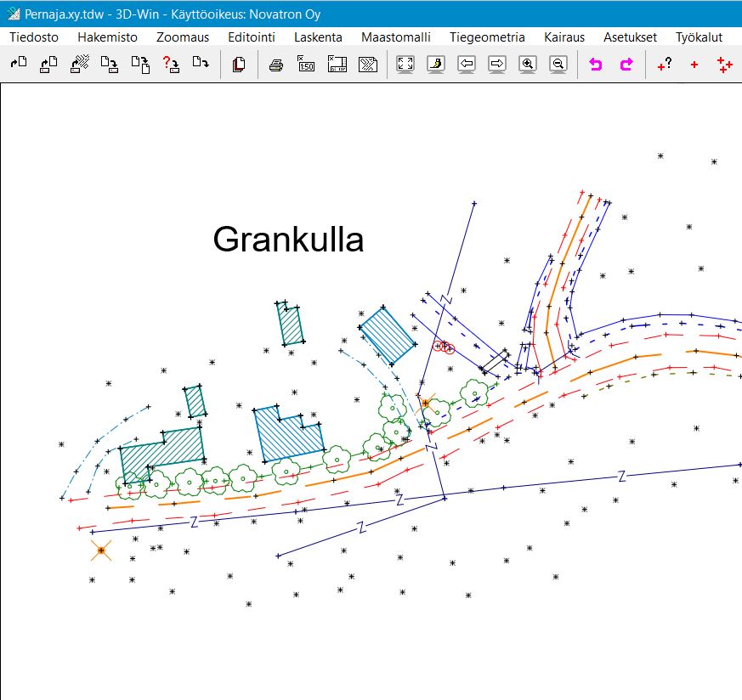Select the Grankulla text label on map
Viewport: 742px width, 700px height.
[288, 240]
